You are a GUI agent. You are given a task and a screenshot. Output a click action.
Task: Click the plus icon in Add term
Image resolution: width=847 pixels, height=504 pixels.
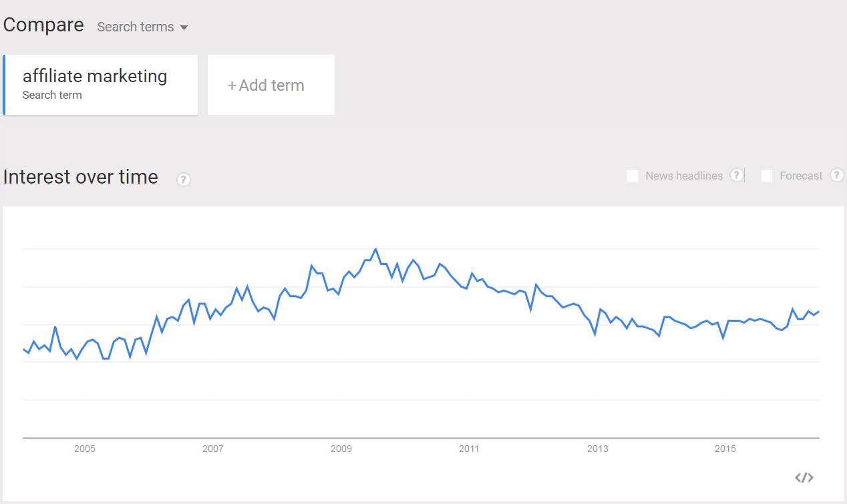[x=232, y=85]
